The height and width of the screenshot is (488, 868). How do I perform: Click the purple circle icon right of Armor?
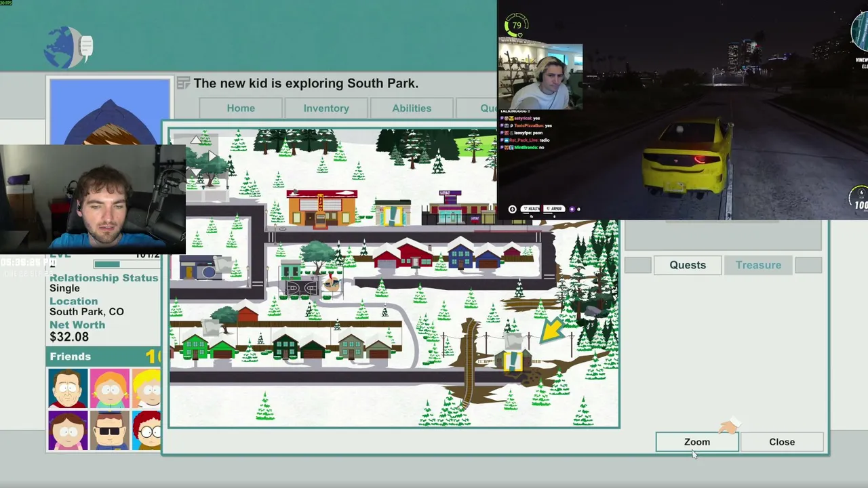coord(571,209)
